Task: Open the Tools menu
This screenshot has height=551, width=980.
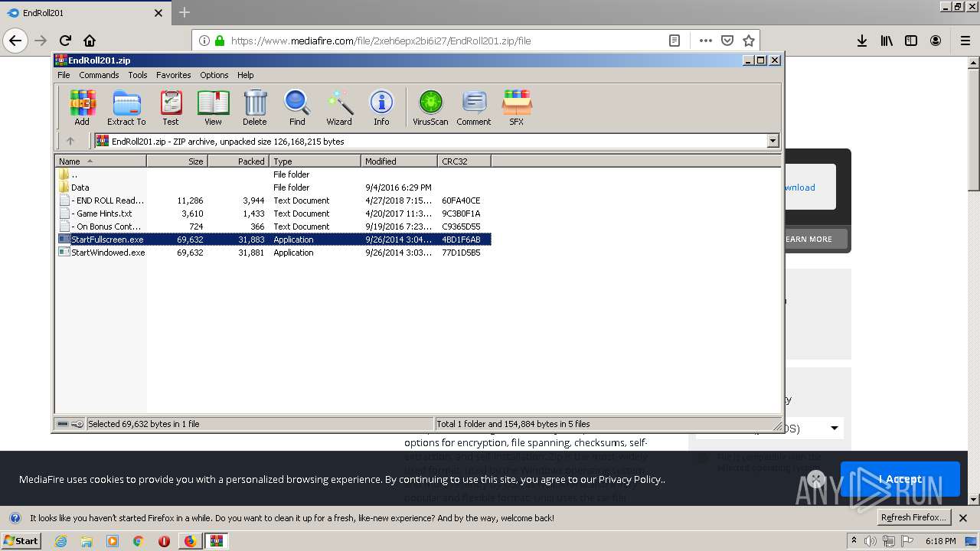Action: [138, 75]
